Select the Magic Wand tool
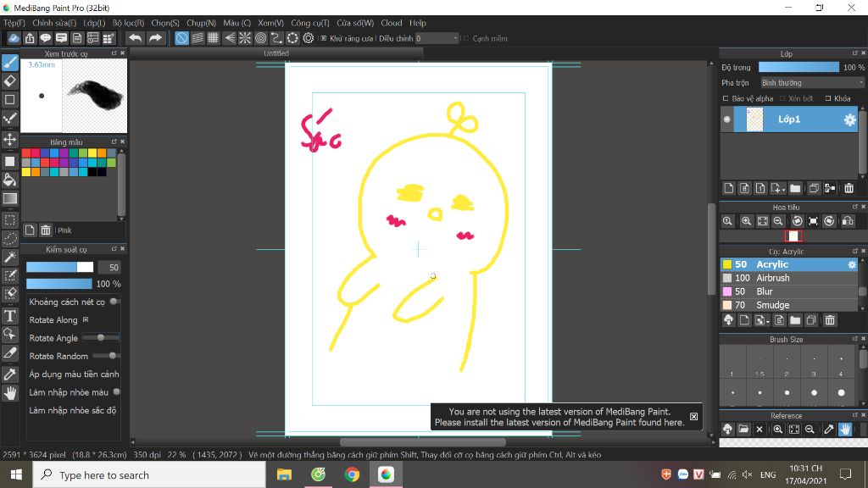 point(10,258)
